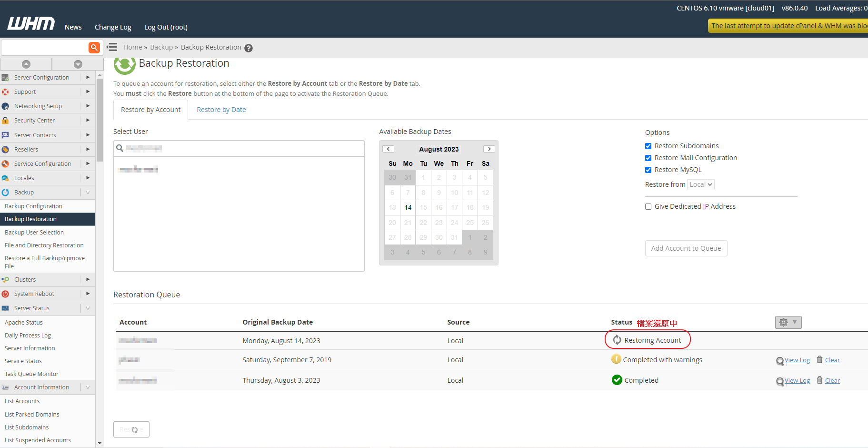The height and width of the screenshot is (448, 868).
Task: Open File and Directory Restoration menu item
Action: (x=44, y=245)
